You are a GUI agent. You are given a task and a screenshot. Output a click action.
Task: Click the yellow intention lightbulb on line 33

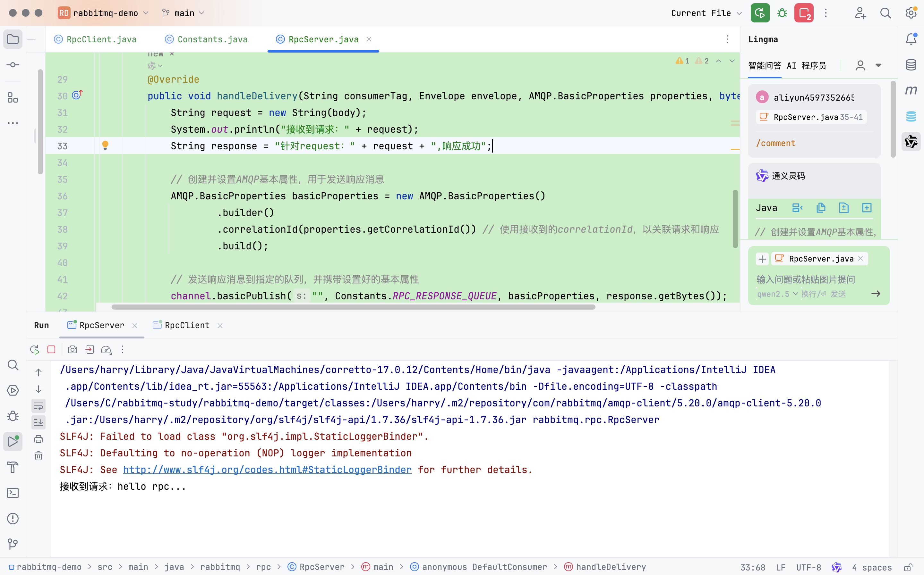click(x=106, y=145)
